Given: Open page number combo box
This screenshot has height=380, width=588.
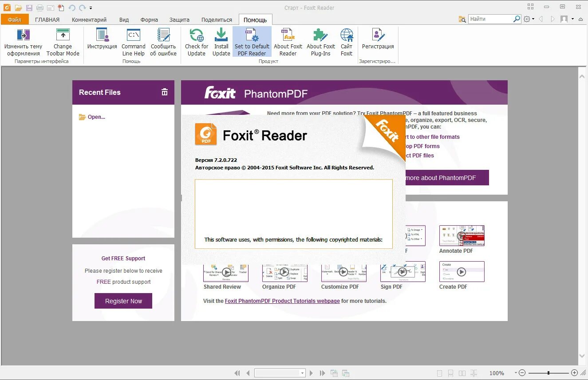Looking at the screenshot, I should coord(280,373).
